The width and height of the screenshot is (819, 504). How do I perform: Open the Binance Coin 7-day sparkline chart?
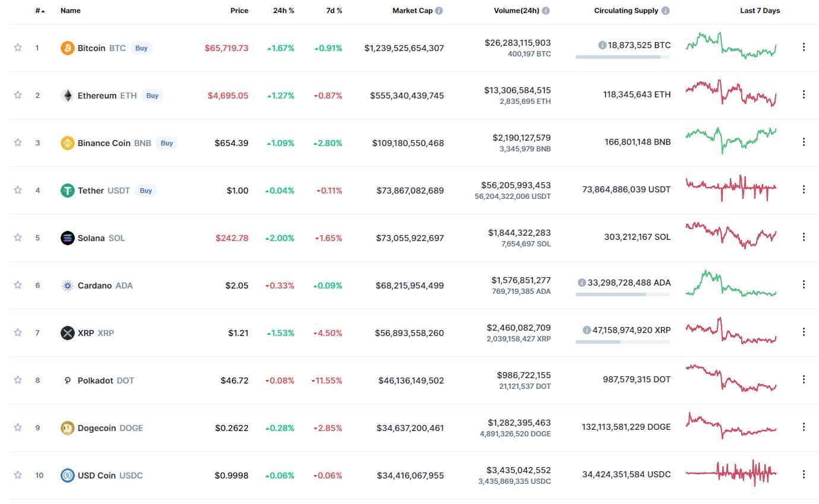click(731, 140)
